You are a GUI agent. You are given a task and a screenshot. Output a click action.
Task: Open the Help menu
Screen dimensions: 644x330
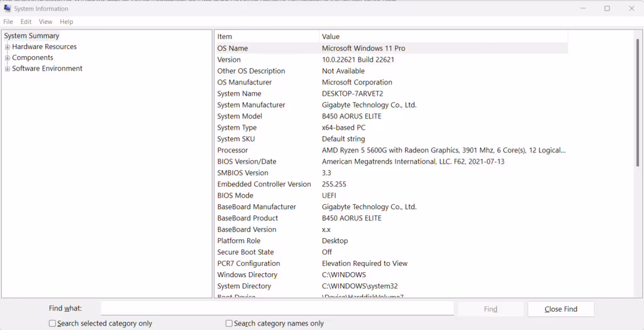[67, 22]
